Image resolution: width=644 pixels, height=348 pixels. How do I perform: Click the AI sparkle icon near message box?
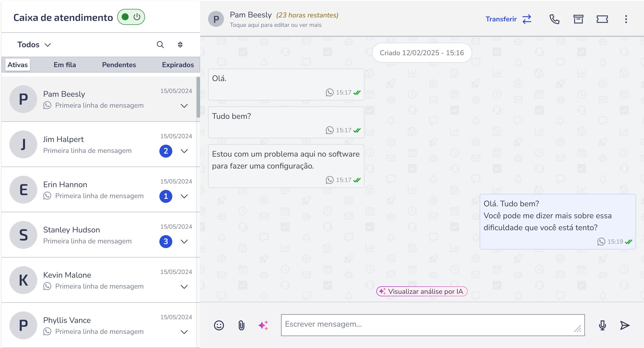[263, 325]
